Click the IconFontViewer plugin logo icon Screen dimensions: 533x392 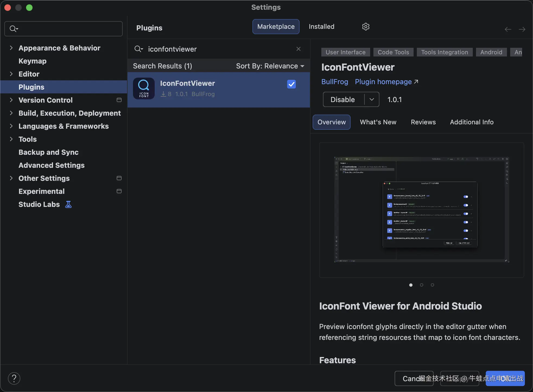[x=144, y=88]
